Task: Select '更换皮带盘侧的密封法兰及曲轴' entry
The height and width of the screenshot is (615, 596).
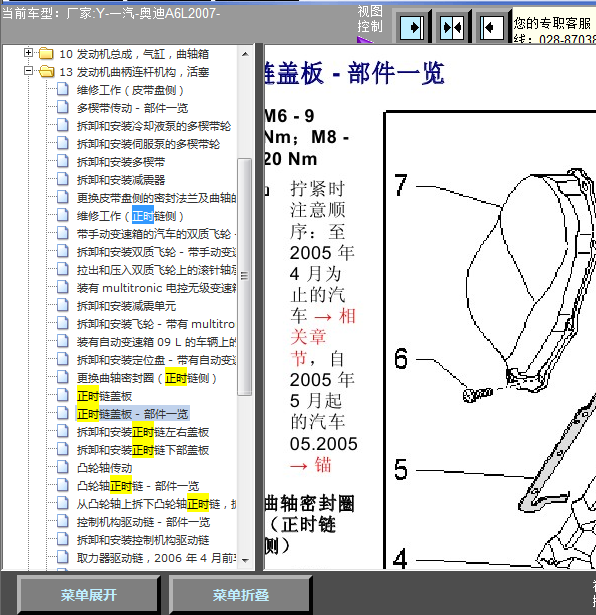Action: click(156, 198)
